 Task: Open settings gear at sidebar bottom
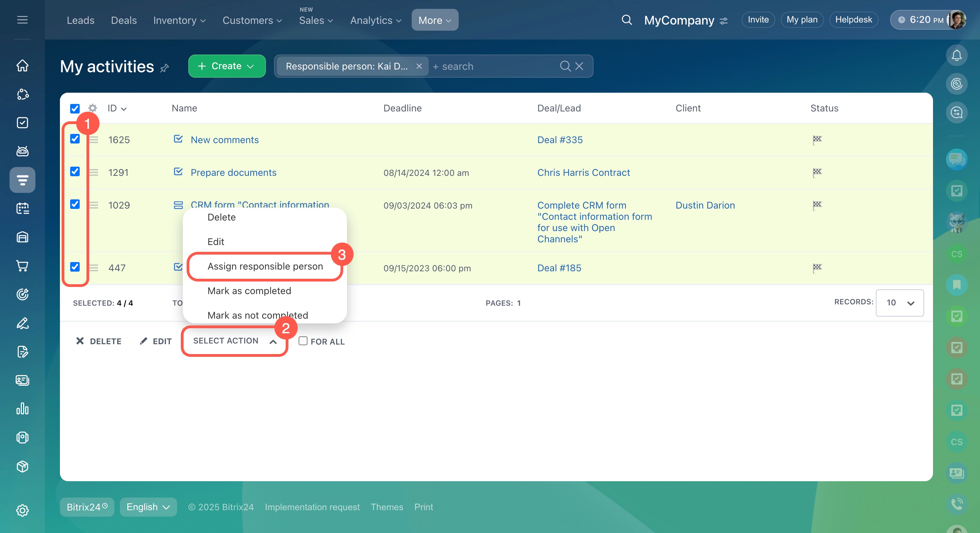pos(22,510)
